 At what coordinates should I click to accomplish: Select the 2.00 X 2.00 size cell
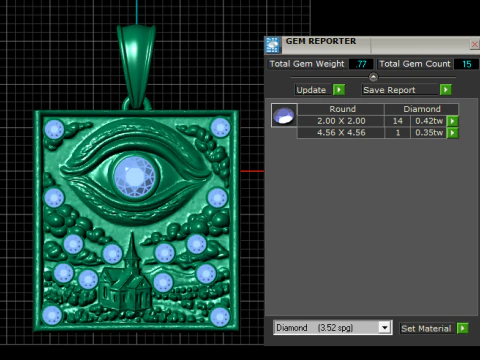pos(341,121)
